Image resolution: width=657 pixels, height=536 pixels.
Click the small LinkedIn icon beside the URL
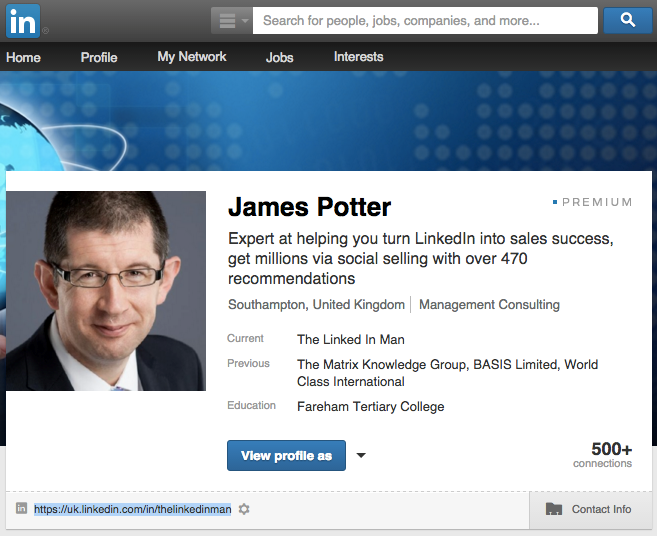point(21,509)
